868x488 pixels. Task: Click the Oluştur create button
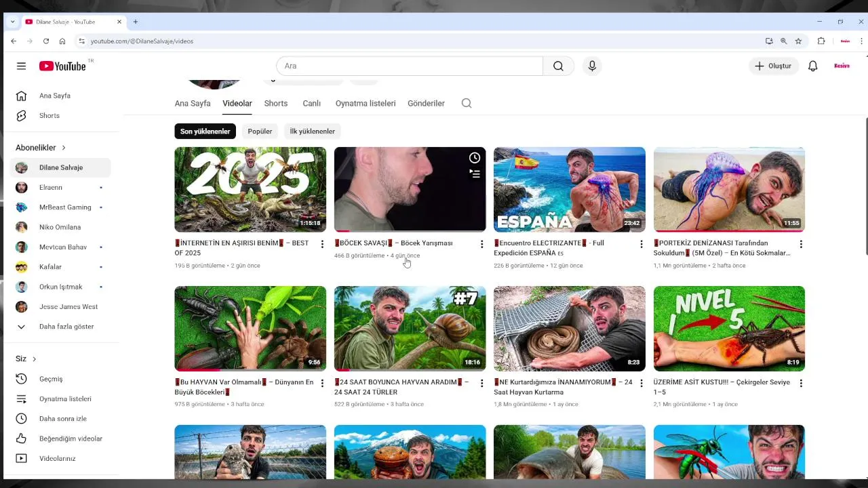773,66
